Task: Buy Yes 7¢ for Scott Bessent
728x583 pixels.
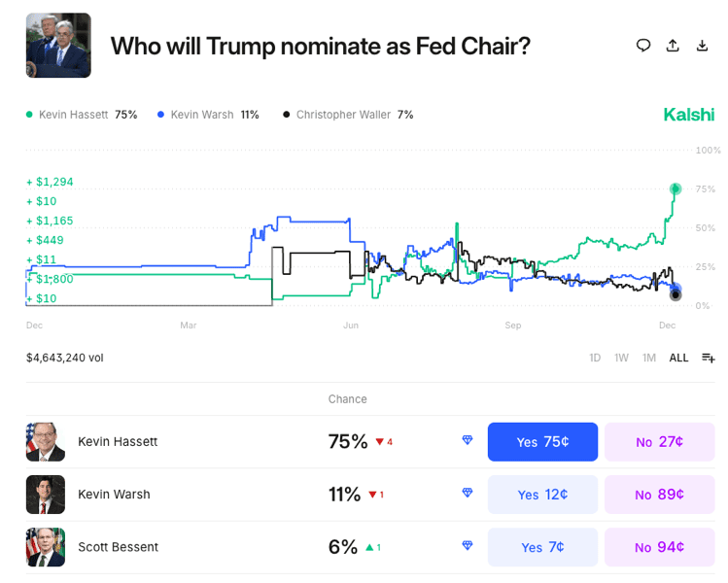Action: tap(542, 547)
